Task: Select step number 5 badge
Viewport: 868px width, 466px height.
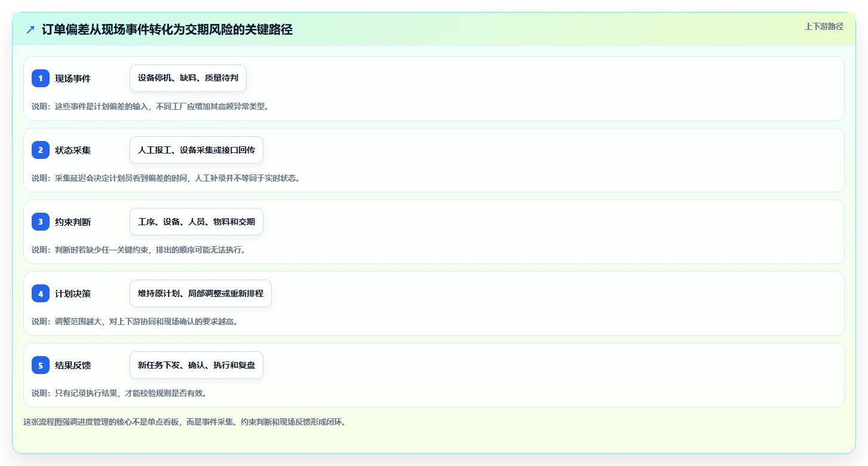Action: point(41,365)
